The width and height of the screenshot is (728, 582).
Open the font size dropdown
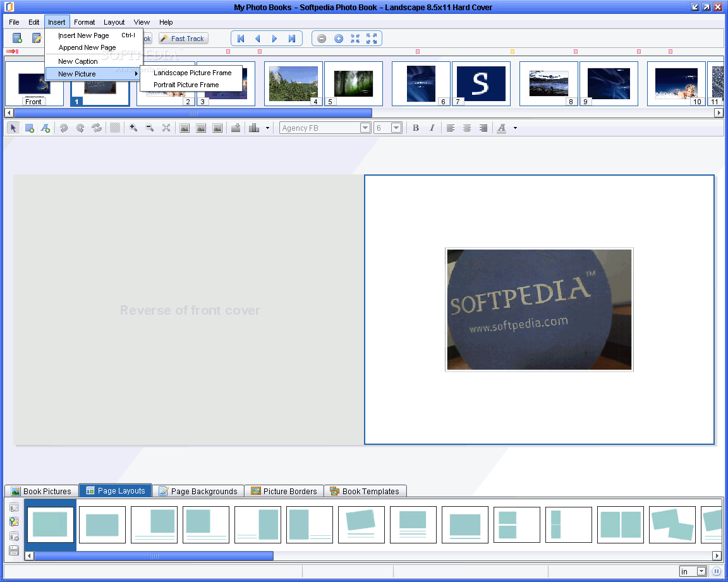[396, 128]
